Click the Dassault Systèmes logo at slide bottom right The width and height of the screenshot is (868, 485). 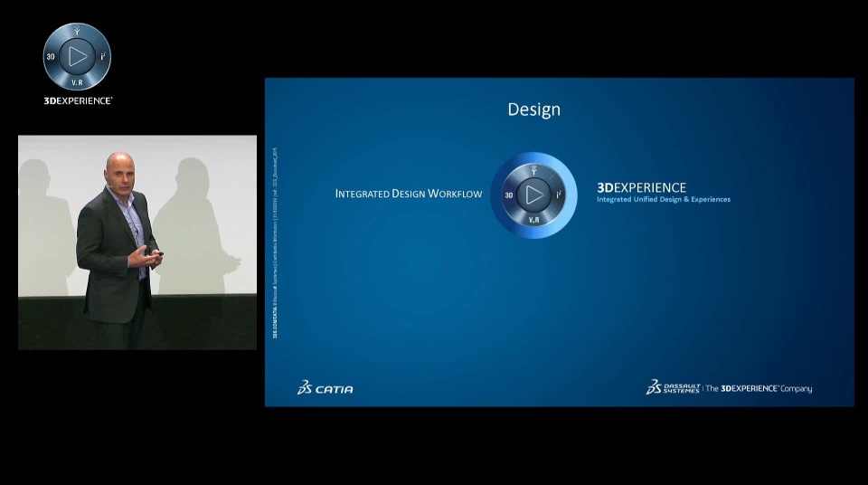pyautogui.click(x=673, y=387)
